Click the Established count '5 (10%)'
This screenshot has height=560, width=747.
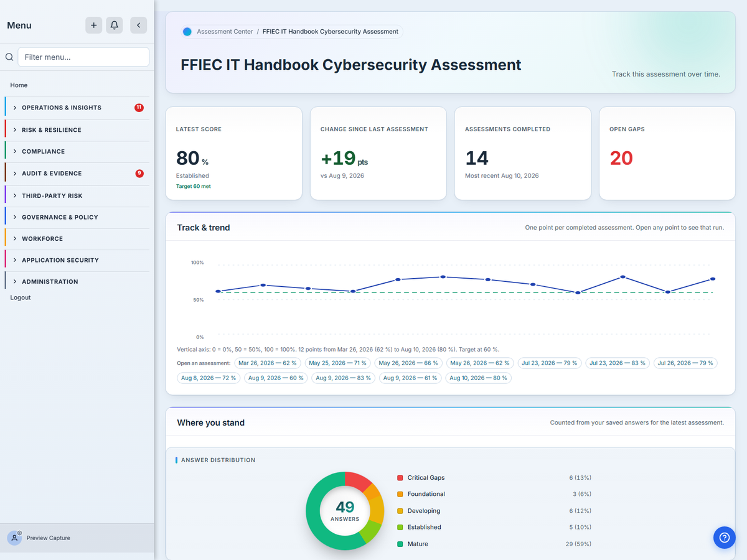(x=580, y=527)
